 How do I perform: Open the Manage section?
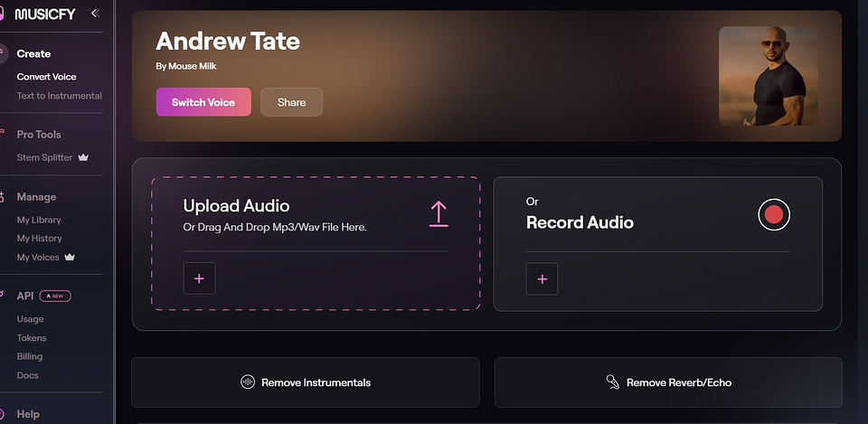pos(36,197)
